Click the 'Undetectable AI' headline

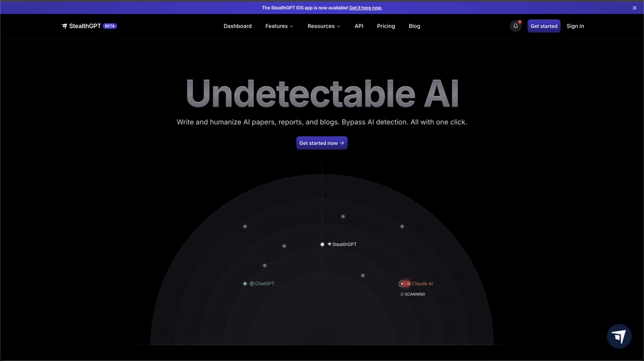(x=322, y=93)
